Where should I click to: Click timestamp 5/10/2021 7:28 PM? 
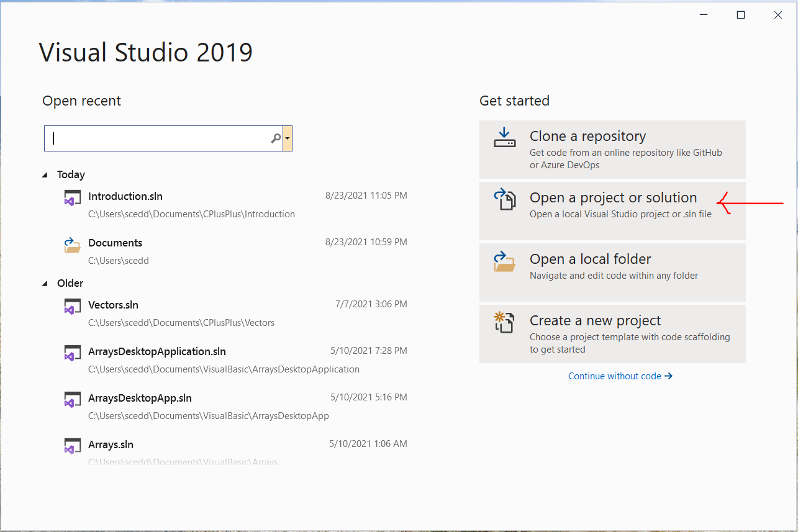(x=369, y=351)
